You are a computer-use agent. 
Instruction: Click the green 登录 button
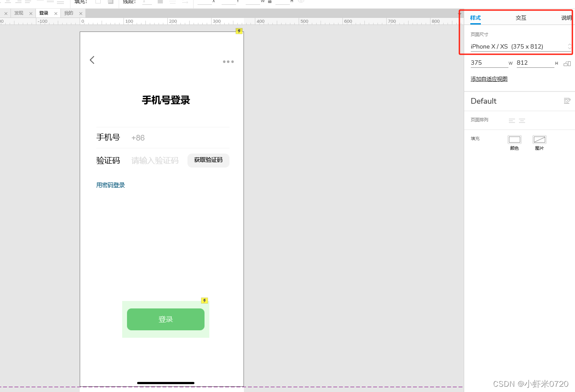pos(166,319)
